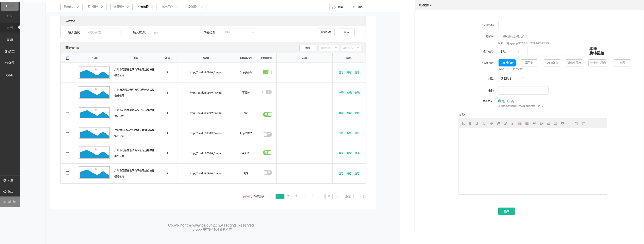
Task: Click 删除 in the last table row
Action: coord(357,174)
